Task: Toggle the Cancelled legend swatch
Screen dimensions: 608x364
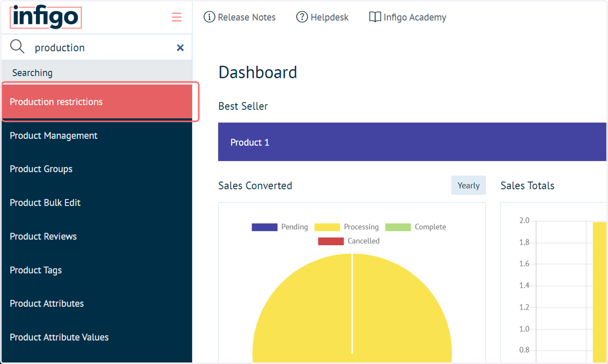Action: point(331,241)
